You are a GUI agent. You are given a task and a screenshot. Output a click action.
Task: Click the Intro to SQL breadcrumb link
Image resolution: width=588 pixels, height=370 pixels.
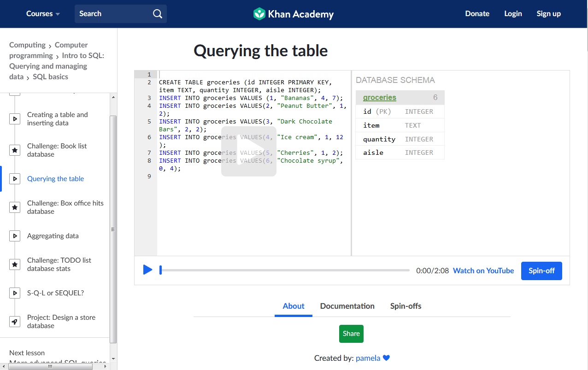tap(57, 66)
